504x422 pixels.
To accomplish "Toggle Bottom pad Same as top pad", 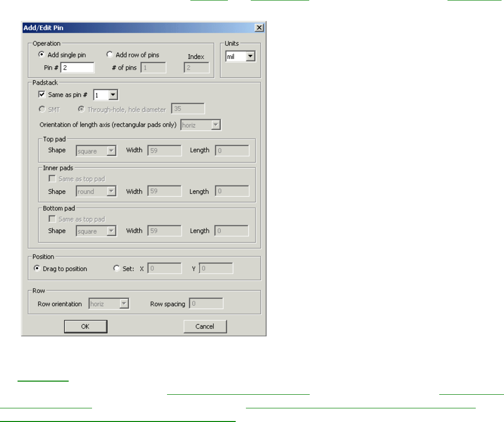I will (x=52, y=219).
